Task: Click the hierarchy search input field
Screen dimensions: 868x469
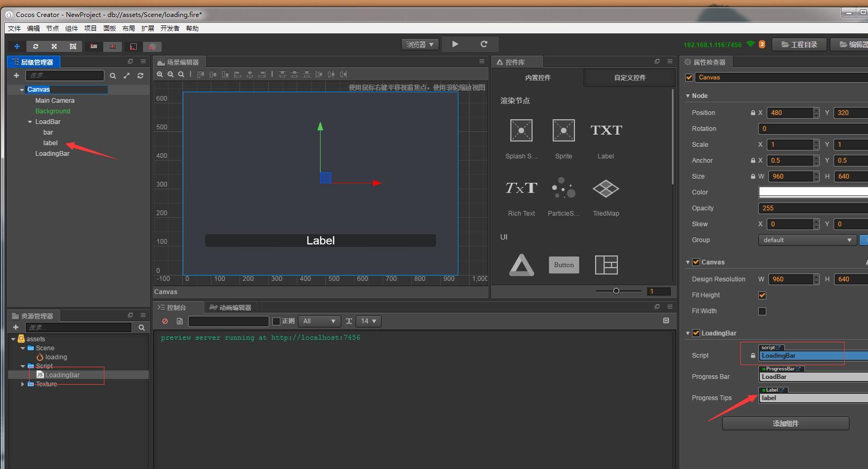Action: tap(65, 76)
